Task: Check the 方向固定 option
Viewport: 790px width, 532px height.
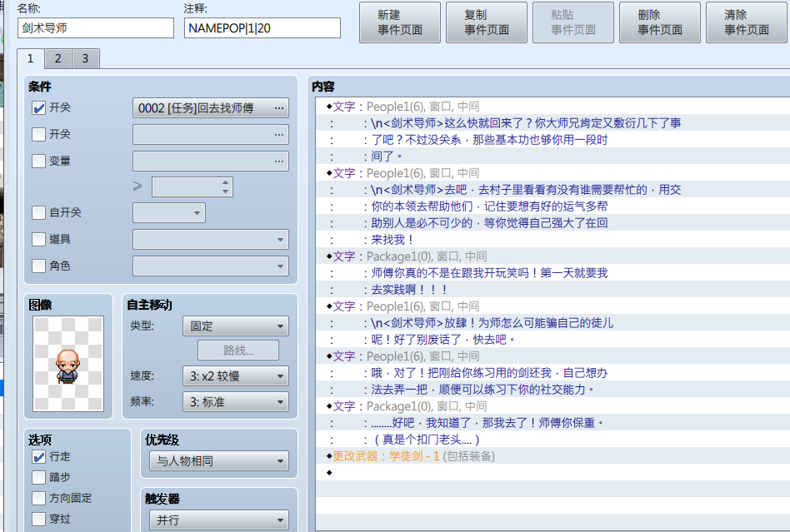Action: point(39,498)
